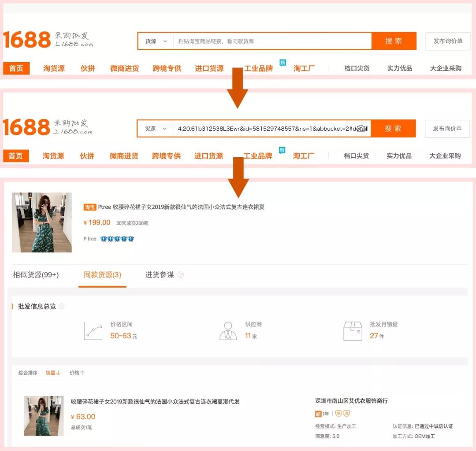Select the 淘工厂 navigation menu item

303,67
